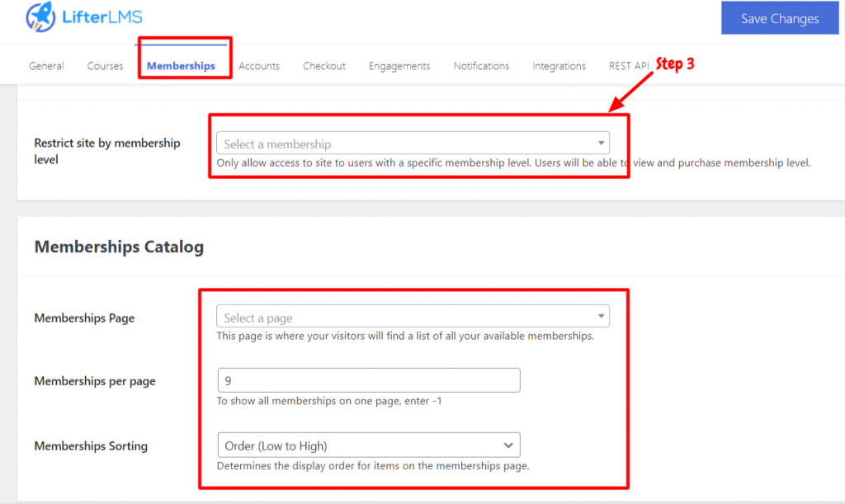Click the Memberships Catalog heading
The width and height of the screenshot is (845, 504).
point(119,247)
